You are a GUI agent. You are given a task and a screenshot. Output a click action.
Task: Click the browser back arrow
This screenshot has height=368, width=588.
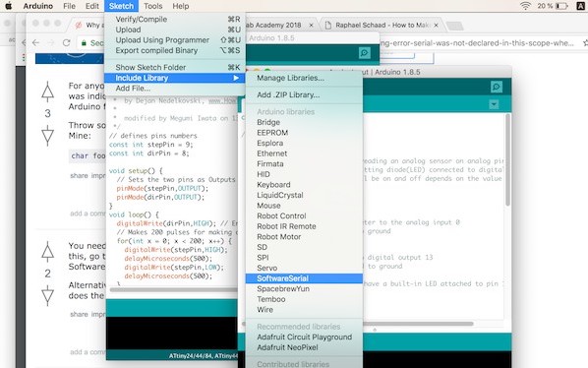(x=35, y=42)
